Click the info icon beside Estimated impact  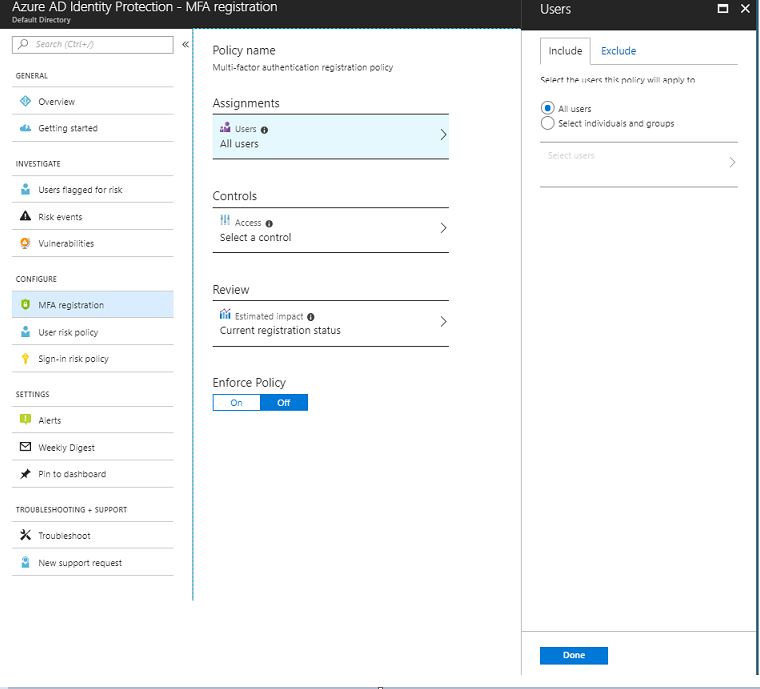311,317
